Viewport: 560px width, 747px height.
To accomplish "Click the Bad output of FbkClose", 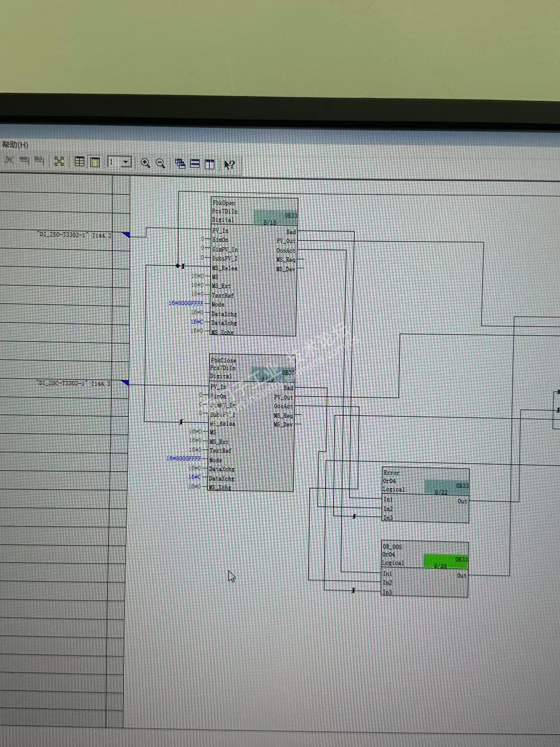I will [288, 388].
